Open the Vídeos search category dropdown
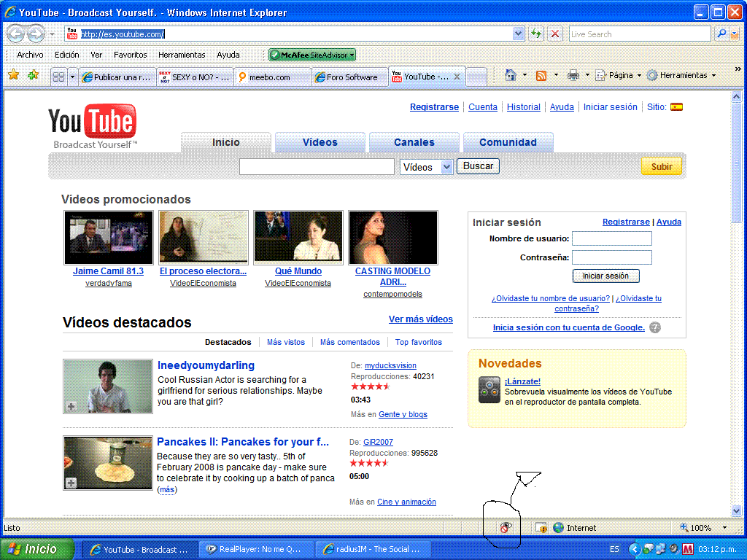 pyautogui.click(x=446, y=167)
